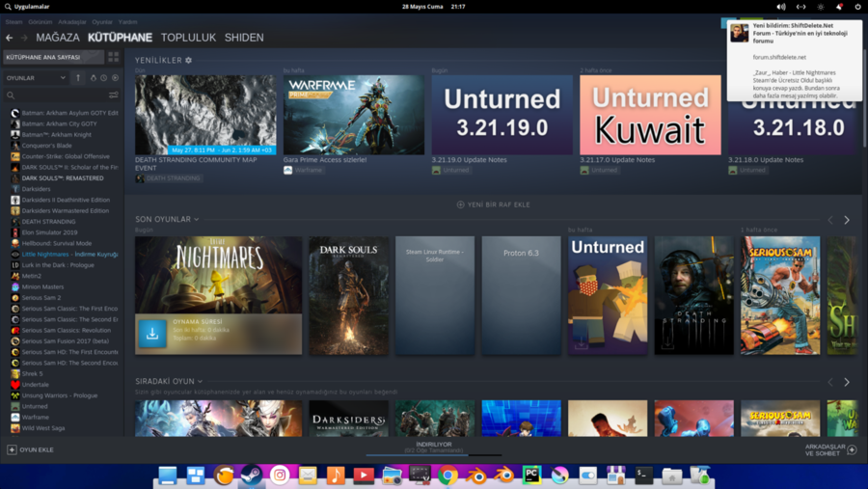
Task: Open the Steam menu
Action: [x=14, y=22]
